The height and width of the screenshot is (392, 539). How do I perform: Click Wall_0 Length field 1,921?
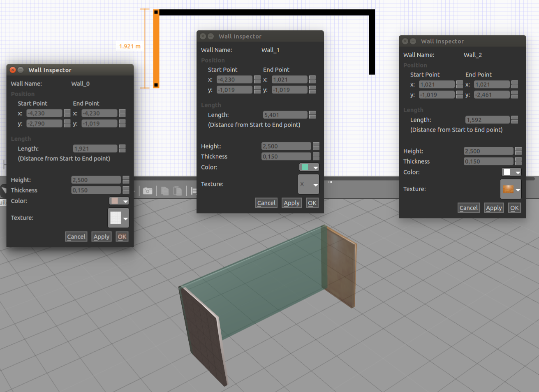(x=95, y=148)
